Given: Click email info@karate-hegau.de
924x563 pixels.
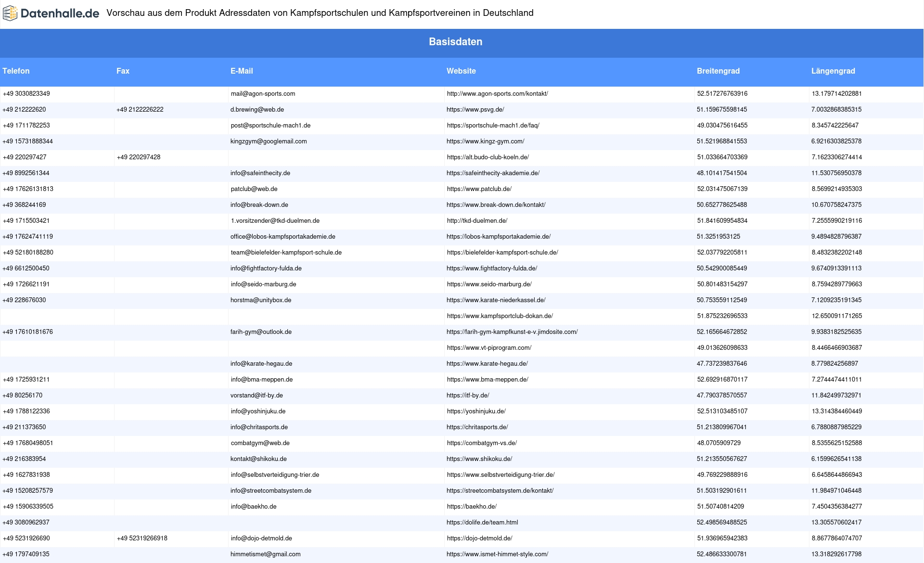Looking at the screenshot, I should [261, 364].
